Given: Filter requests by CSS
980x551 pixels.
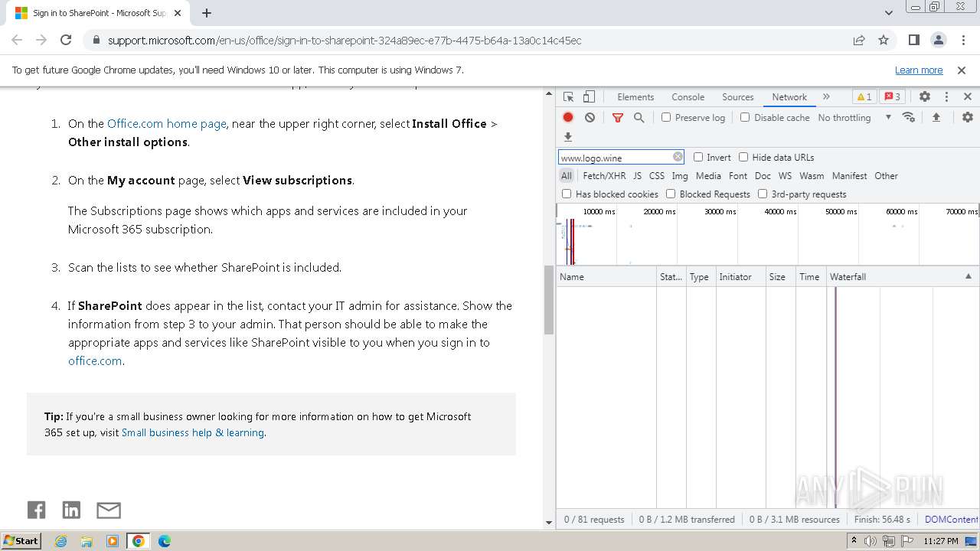Looking at the screenshot, I should [657, 175].
